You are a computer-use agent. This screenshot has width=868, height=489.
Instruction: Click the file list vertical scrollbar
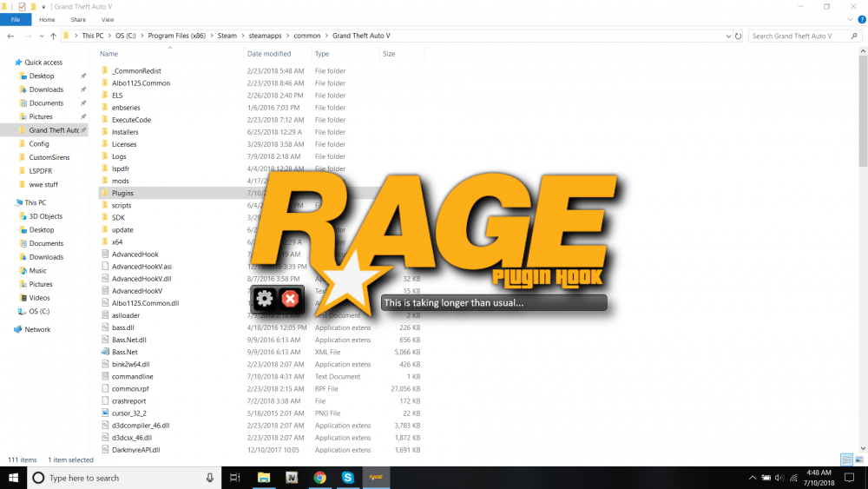click(x=863, y=111)
